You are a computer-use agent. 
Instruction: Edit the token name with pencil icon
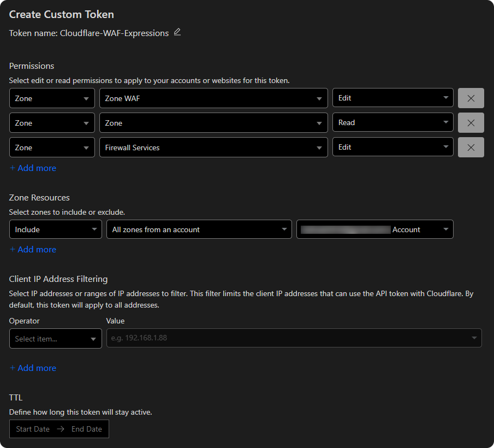[x=177, y=32]
